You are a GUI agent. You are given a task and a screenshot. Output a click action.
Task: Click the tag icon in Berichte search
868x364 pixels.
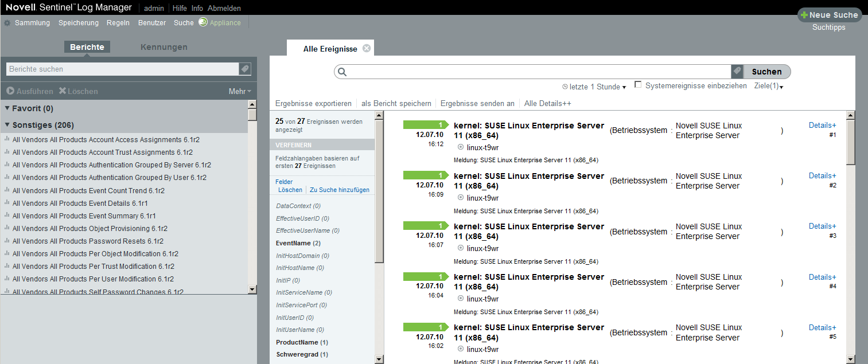(245, 69)
